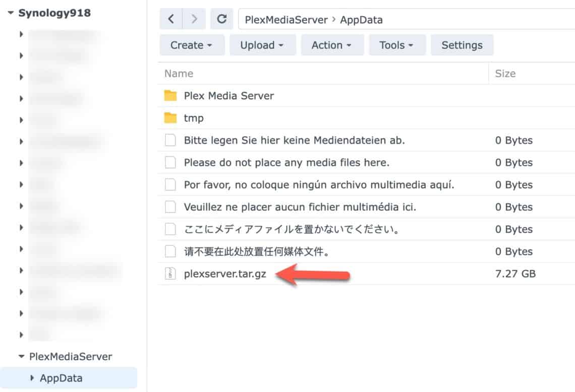Check the French 'Veuillez ne placer' file
This screenshot has height=392, width=575.
[x=170, y=207]
